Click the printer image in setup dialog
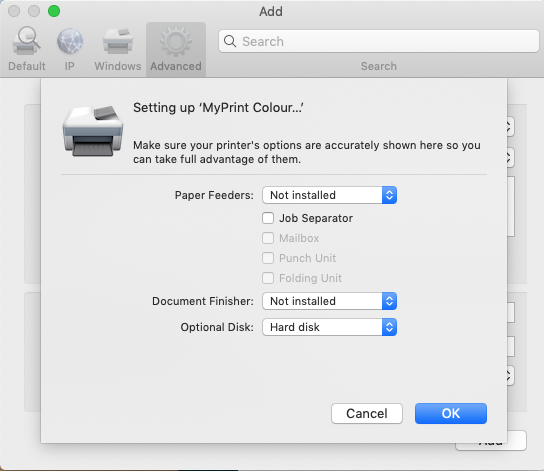Viewport: 544px width, 471px height. click(93, 131)
